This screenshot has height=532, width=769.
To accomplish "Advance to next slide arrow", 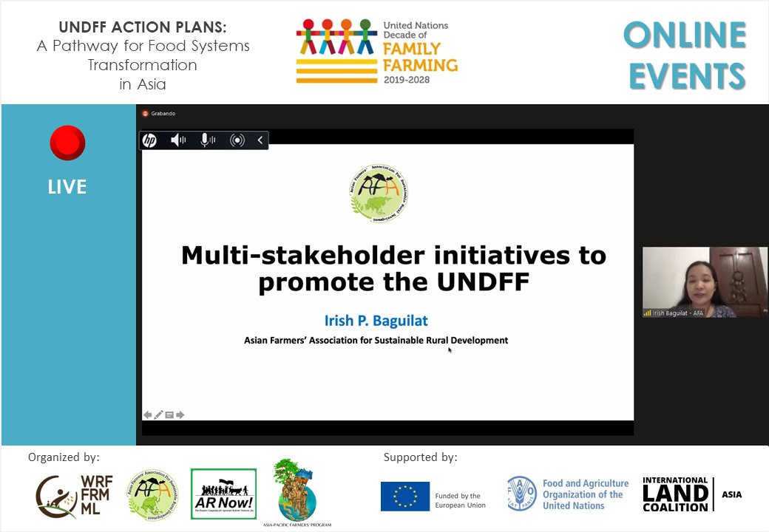I will (x=180, y=415).
